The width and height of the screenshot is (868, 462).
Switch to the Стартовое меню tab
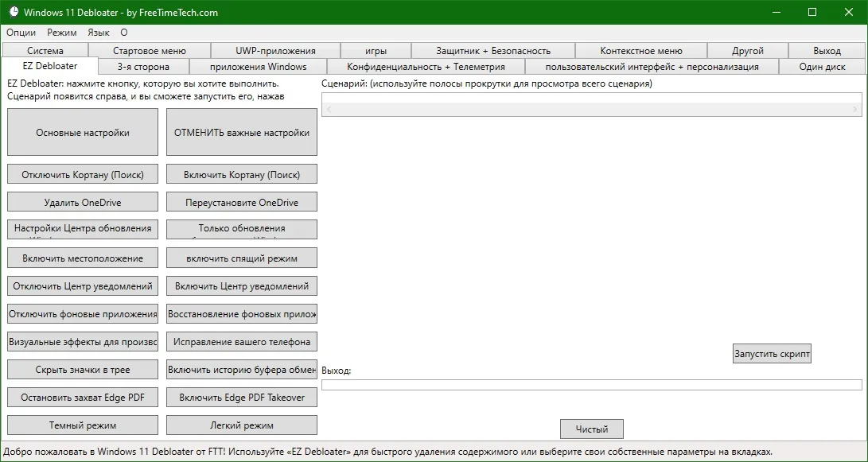[150, 51]
